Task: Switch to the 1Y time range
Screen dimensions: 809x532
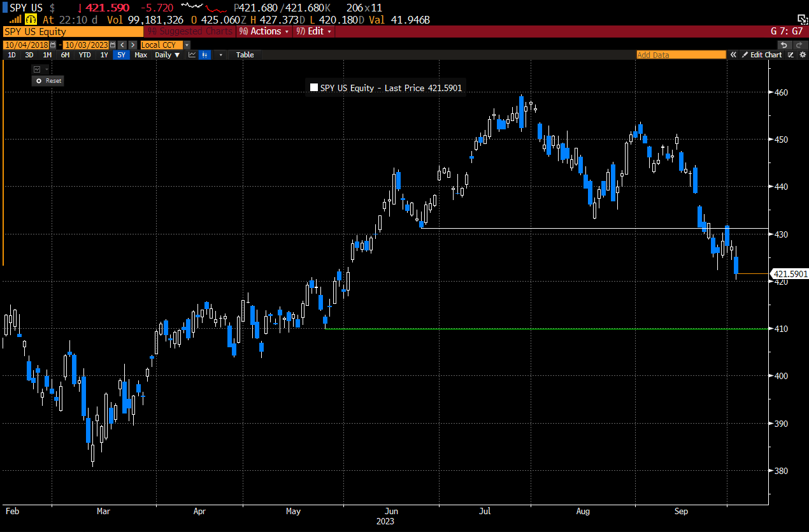Action: coord(104,55)
